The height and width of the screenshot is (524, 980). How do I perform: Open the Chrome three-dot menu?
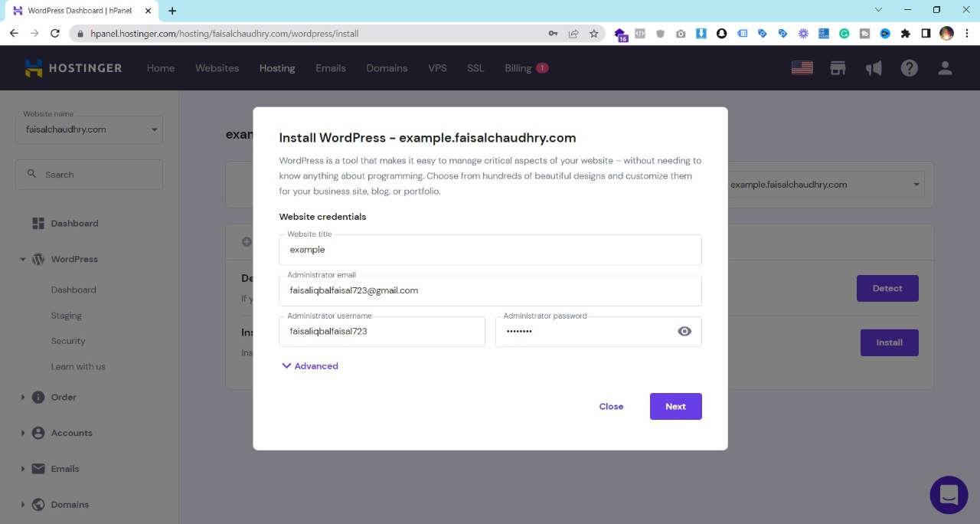point(967,34)
